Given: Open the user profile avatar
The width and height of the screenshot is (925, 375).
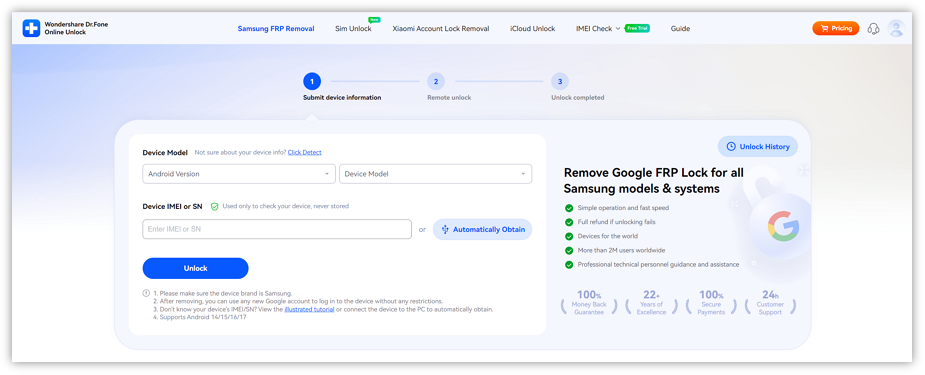Looking at the screenshot, I should (x=897, y=28).
